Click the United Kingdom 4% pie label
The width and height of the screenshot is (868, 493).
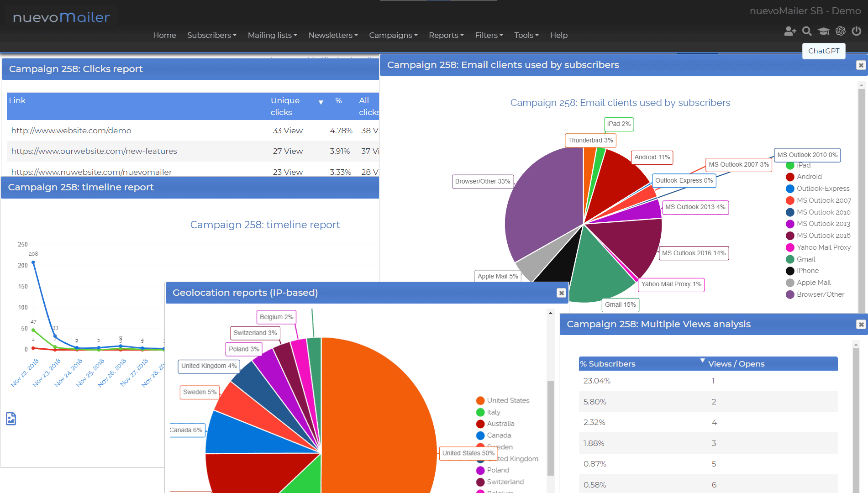click(x=209, y=366)
